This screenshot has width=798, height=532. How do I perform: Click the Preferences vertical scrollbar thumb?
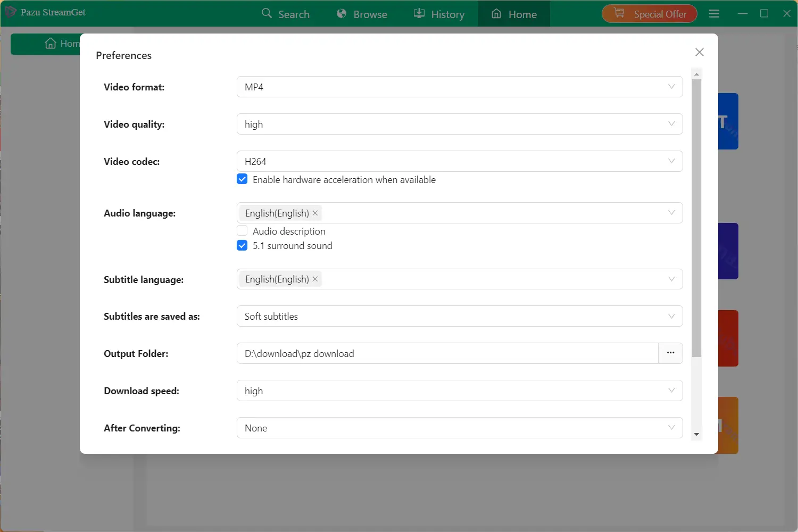[x=696, y=218]
